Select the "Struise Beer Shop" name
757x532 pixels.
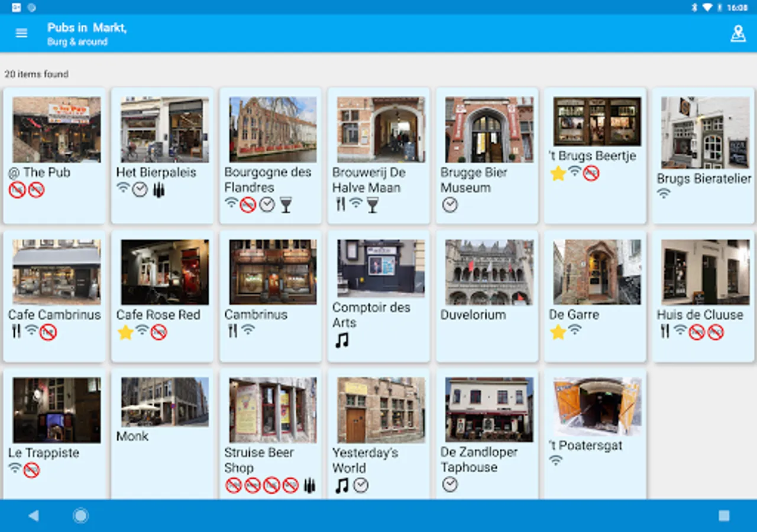tap(258, 460)
